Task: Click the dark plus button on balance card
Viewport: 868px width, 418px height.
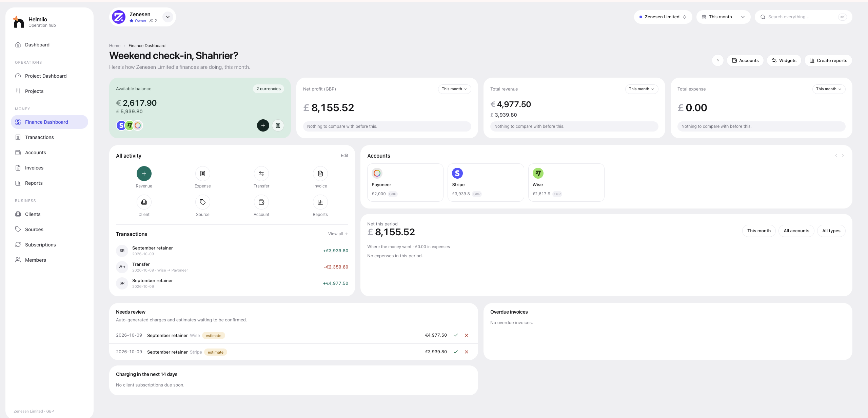Action: pos(263,125)
